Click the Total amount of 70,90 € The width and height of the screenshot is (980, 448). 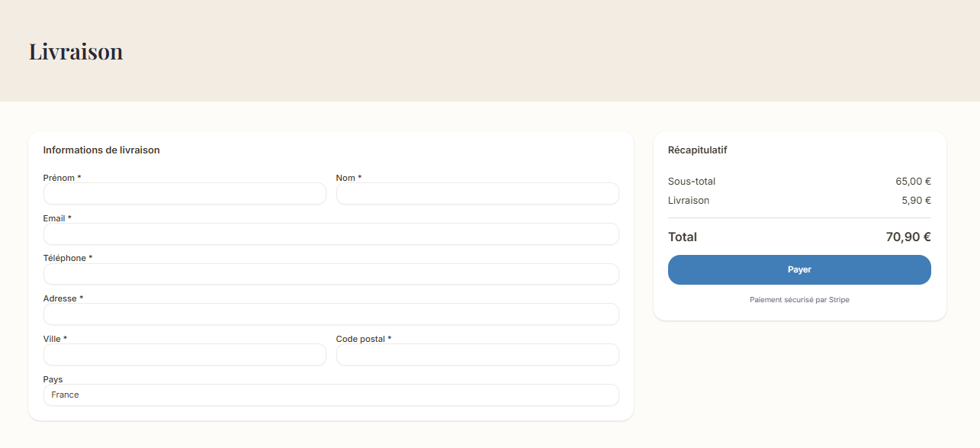pos(909,237)
